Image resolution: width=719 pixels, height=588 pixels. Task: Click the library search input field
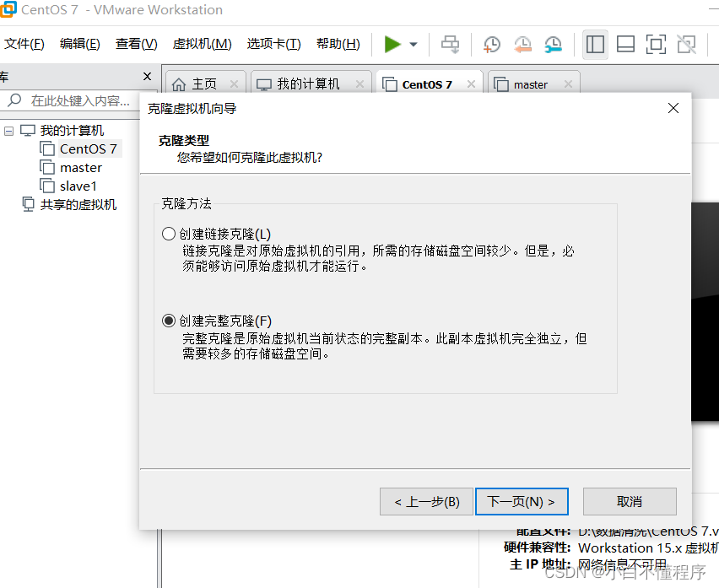80,100
